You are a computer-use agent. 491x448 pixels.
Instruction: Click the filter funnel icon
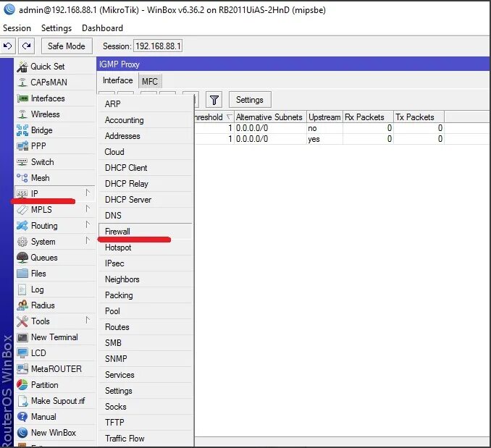click(x=214, y=100)
